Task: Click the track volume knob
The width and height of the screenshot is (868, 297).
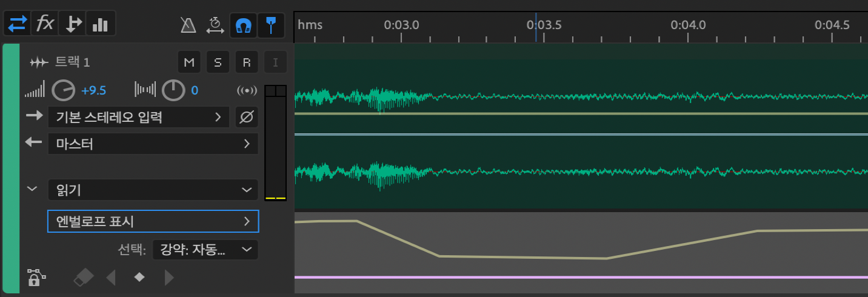Action: tap(63, 91)
